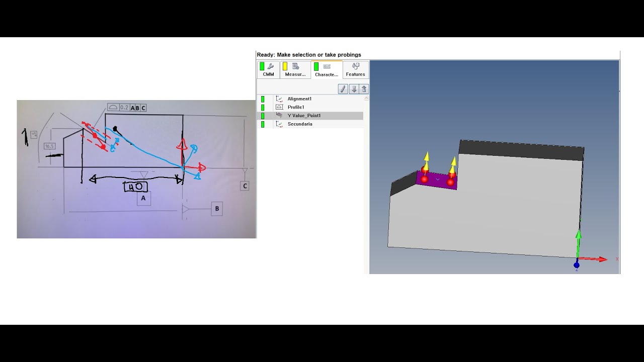Click the Y Value_Point1 characteristic icon
Image resolution: width=644 pixels, height=362 pixels.
coord(279,116)
